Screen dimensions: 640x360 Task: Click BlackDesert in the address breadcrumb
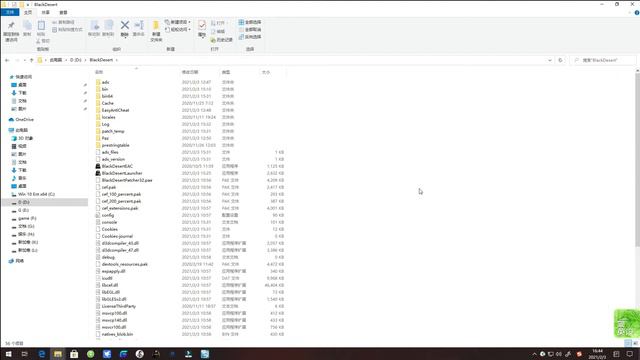pyautogui.click(x=101, y=60)
